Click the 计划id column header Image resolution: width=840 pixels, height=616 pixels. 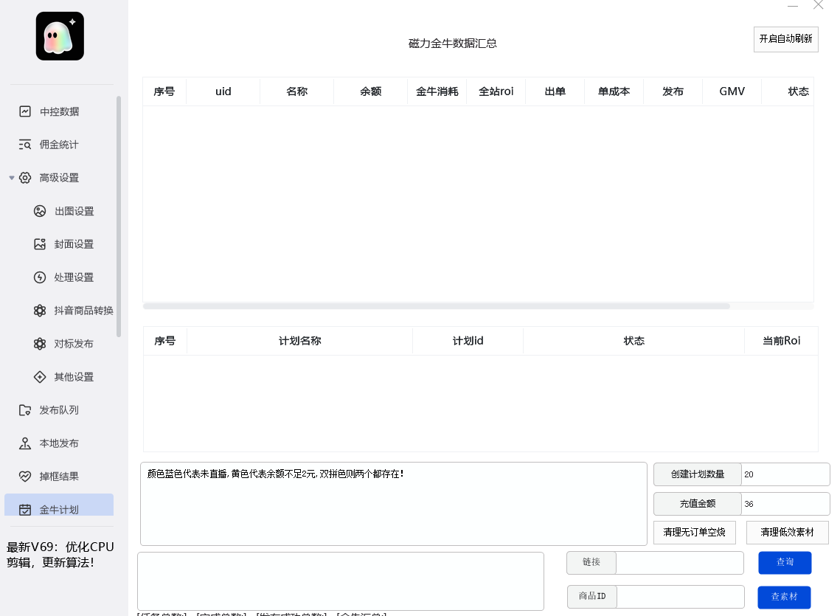pyautogui.click(x=468, y=341)
